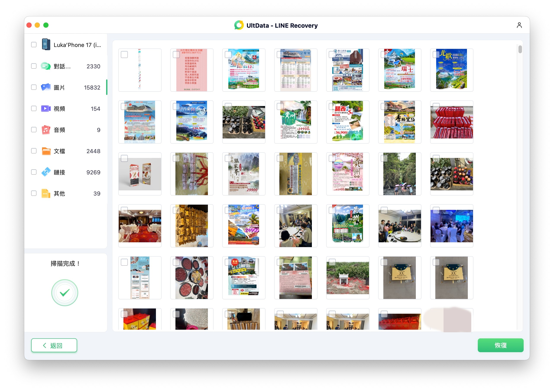This screenshot has width=554, height=392.
Task: Open the 香格里拉 tour poster thumbnail
Action: (x=399, y=122)
